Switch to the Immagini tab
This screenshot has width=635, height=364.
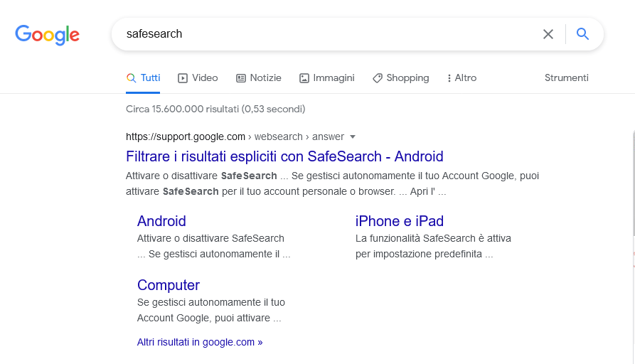pyautogui.click(x=327, y=77)
